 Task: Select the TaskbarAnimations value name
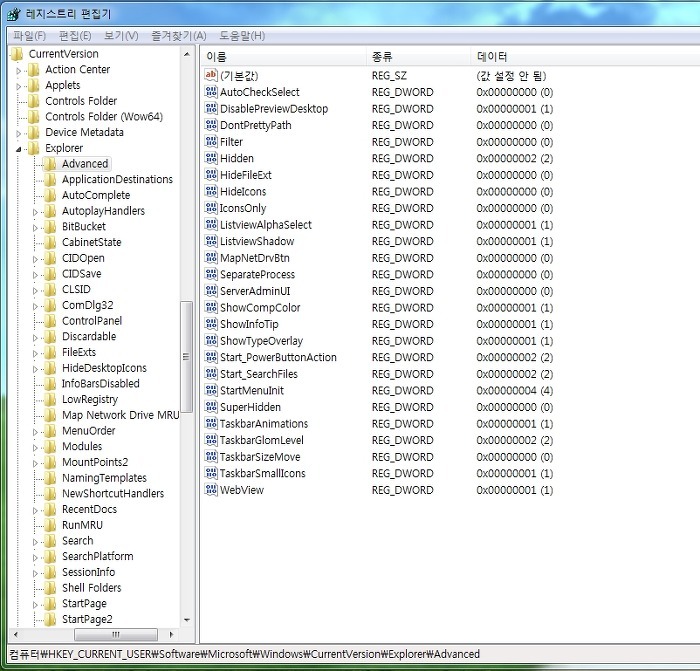(x=264, y=423)
